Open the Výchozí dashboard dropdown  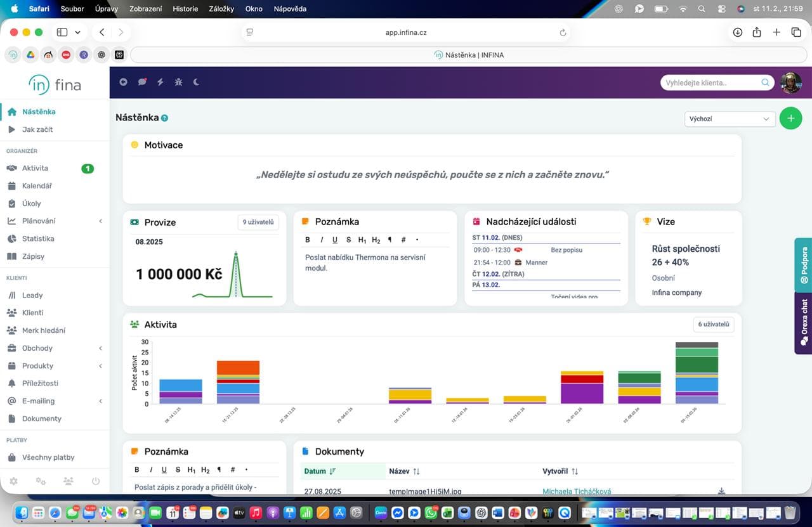pos(730,119)
